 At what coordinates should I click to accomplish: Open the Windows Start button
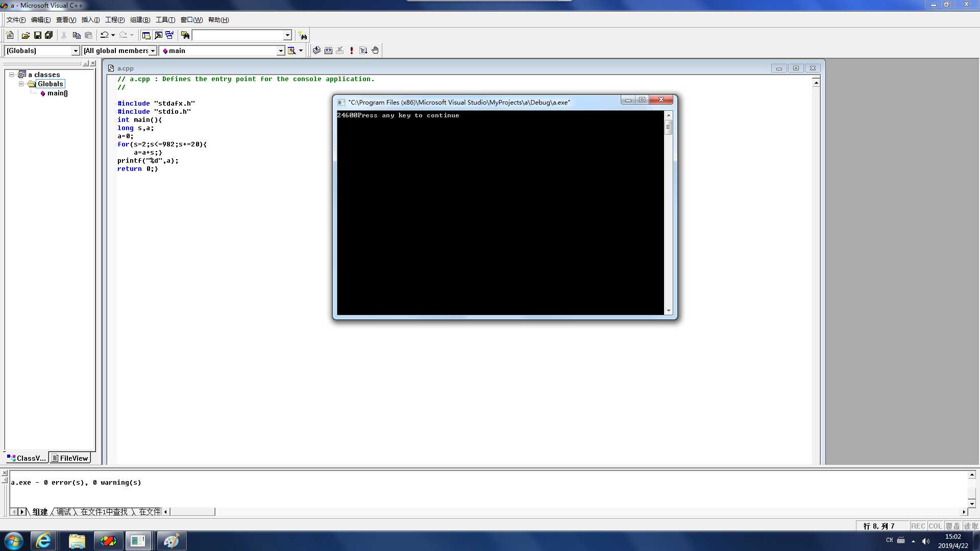pos(13,541)
